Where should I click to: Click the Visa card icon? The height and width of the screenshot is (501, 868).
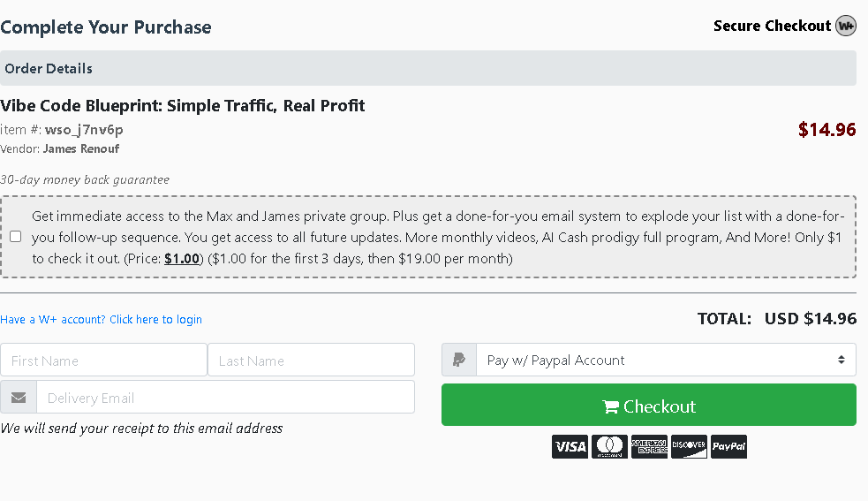pyautogui.click(x=570, y=446)
